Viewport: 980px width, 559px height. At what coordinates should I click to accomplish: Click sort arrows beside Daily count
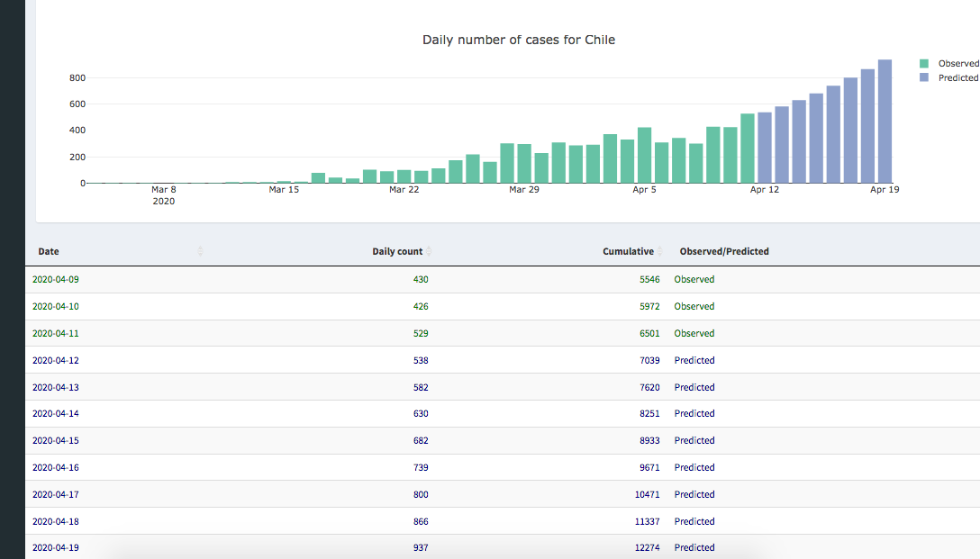(x=429, y=251)
